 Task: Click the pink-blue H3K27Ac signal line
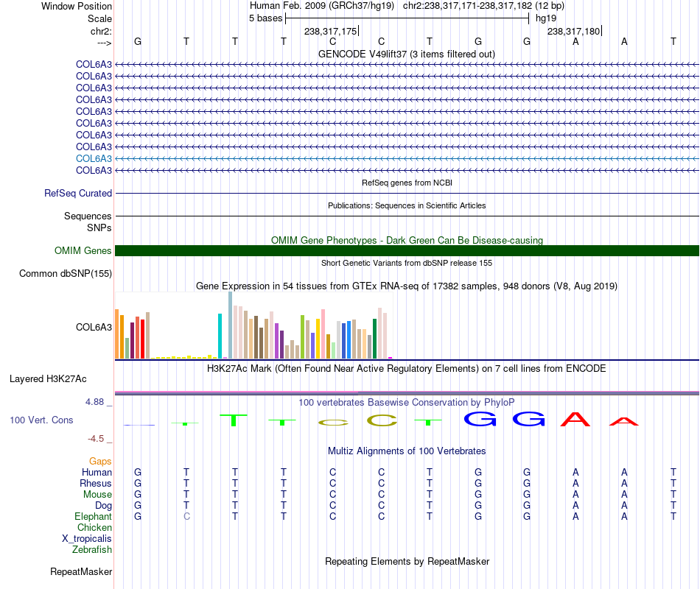tap(407, 393)
